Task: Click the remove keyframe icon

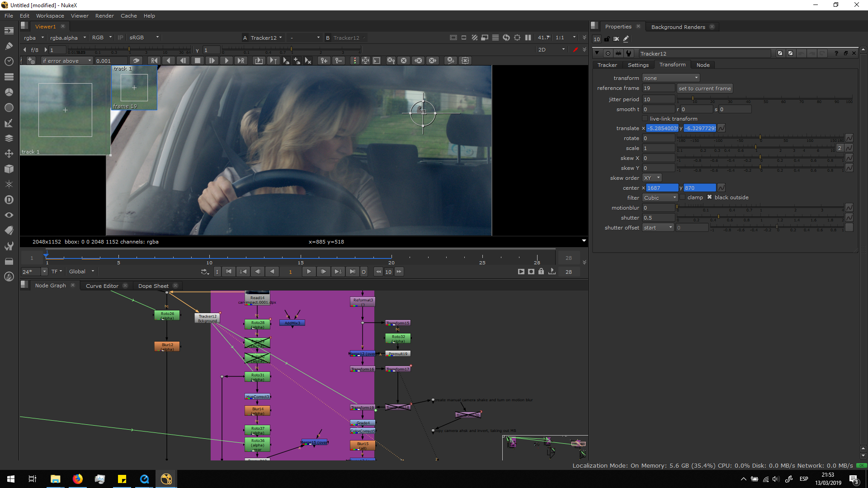Action: coord(338,61)
